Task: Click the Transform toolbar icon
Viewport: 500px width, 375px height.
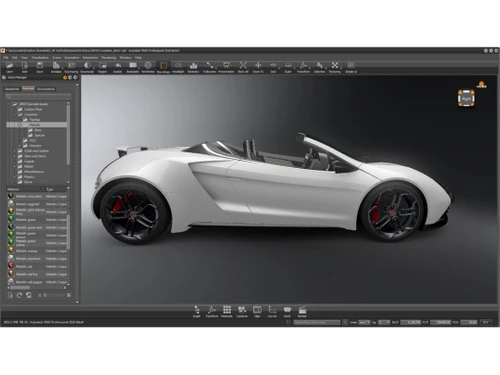Action: coord(303,65)
